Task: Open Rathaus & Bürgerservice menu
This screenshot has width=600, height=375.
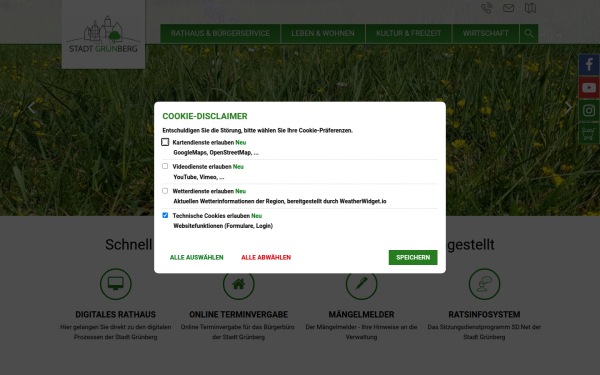Action: (x=220, y=34)
